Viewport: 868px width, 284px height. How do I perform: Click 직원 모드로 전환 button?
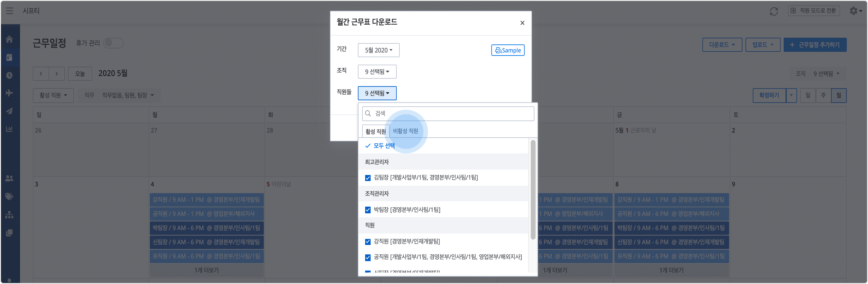point(813,11)
